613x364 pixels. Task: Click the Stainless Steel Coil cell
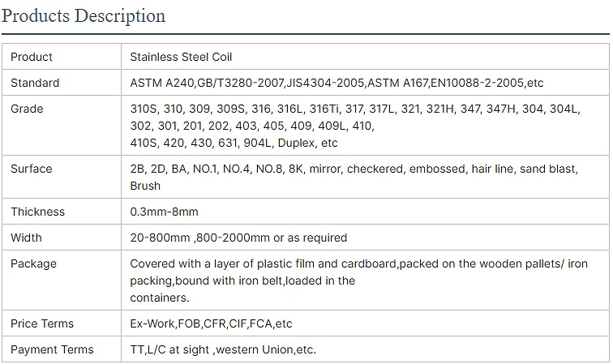tap(181, 57)
